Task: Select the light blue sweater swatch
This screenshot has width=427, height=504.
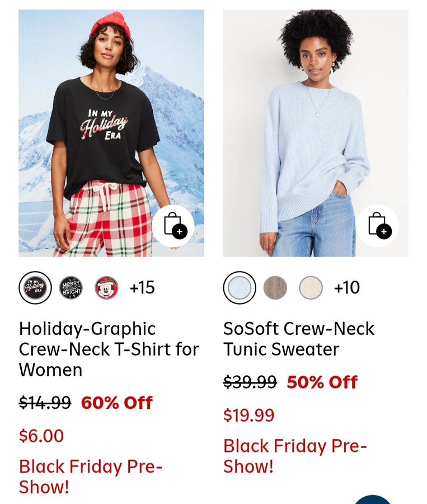Action: click(x=240, y=287)
